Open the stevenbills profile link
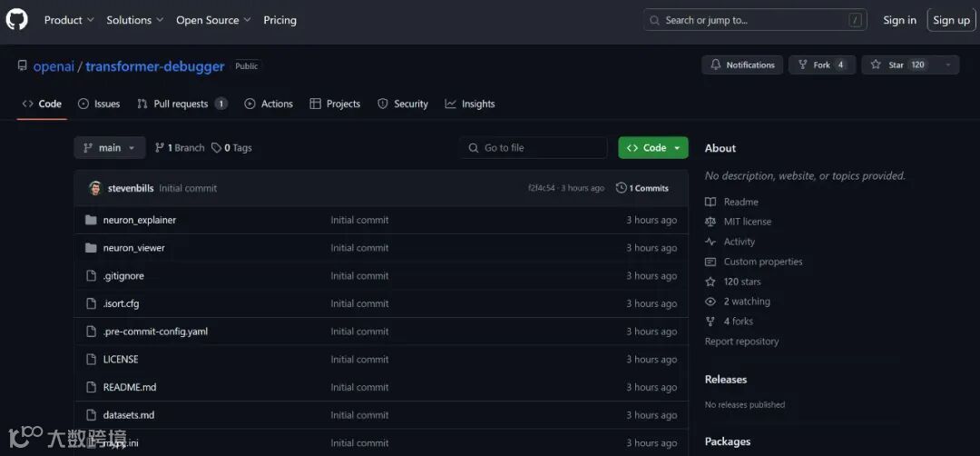 coord(131,188)
